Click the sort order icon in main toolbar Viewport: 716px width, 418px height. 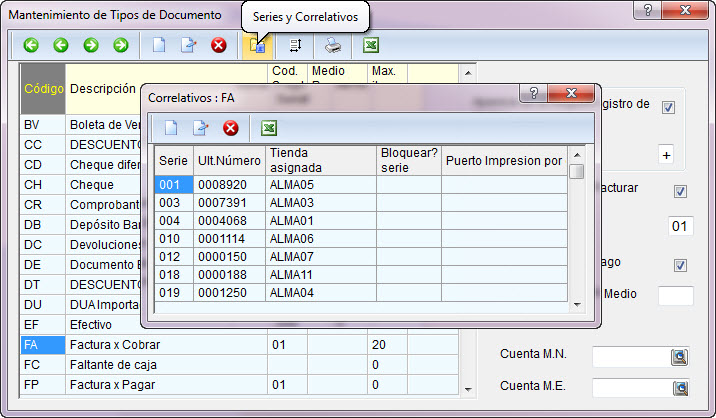pyautogui.click(x=295, y=45)
